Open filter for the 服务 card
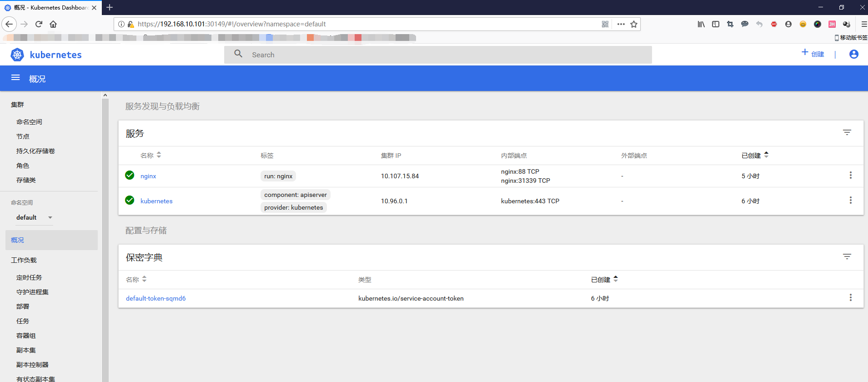The height and width of the screenshot is (382, 868). (847, 132)
